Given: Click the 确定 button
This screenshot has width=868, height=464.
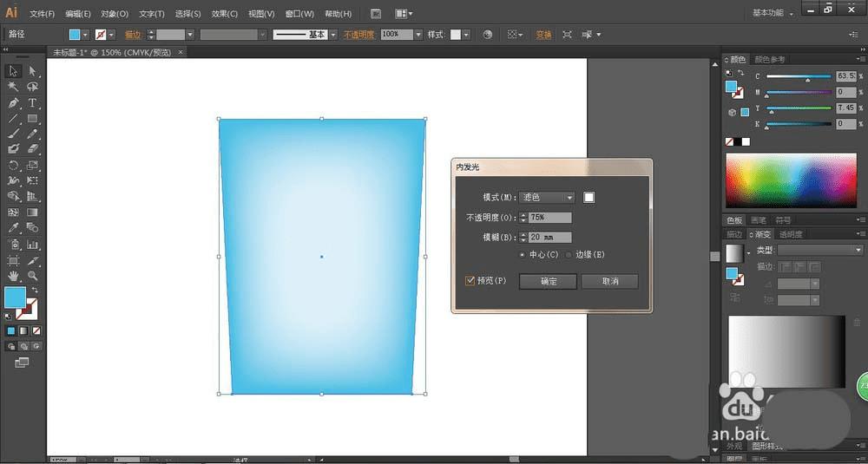Looking at the screenshot, I should pyautogui.click(x=549, y=281).
